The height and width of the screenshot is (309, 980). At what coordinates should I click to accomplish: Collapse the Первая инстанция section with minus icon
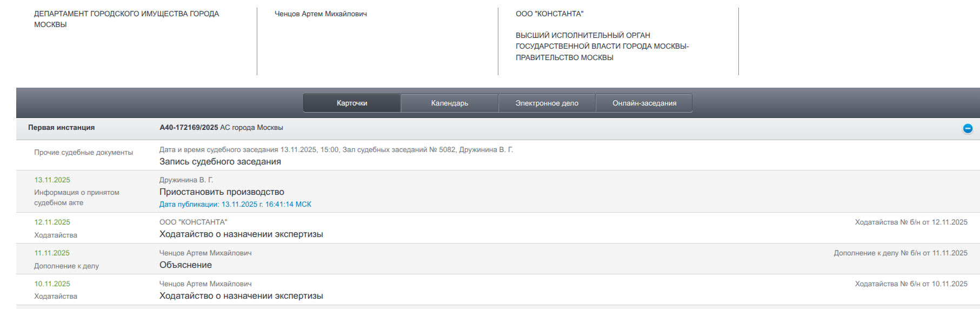click(968, 128)
